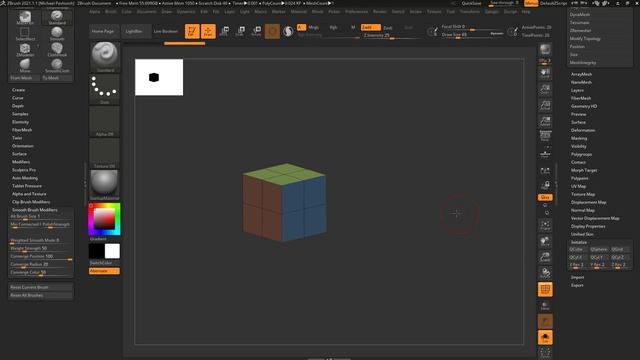This screenshot has height=360, width=640.
Task: Select the Standard brush in brush palette
Action: tap(57, 18)
